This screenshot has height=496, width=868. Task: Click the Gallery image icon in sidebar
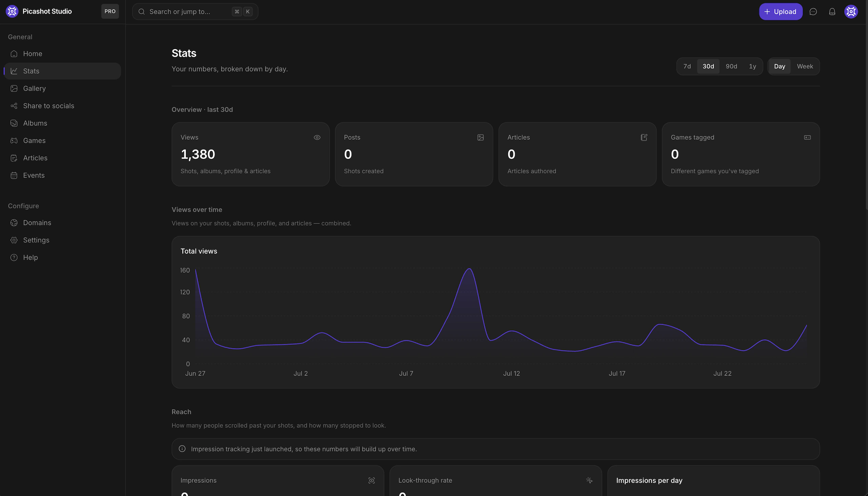pyautogui.click(x=14, y=89)
